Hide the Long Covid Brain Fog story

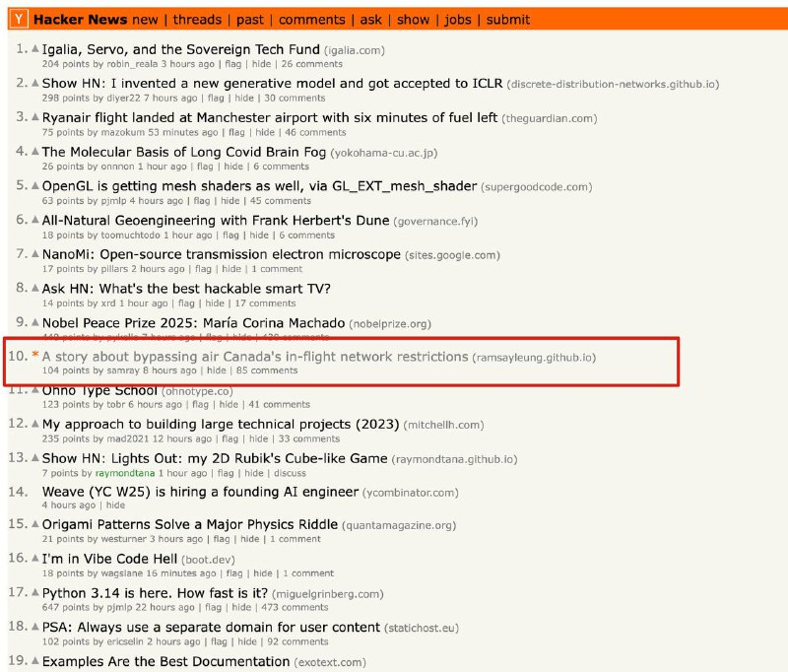click(x=233, y=167)
